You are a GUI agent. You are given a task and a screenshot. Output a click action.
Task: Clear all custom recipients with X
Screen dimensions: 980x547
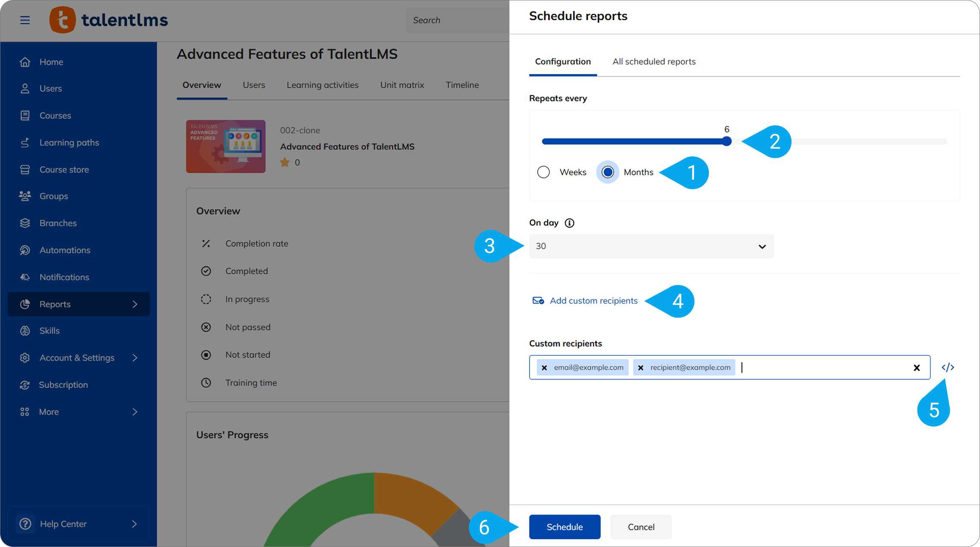917,368
